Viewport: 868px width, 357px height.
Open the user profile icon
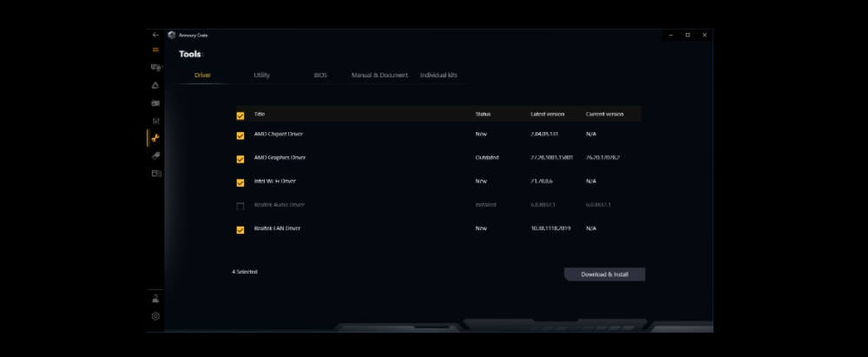(155, 299)
